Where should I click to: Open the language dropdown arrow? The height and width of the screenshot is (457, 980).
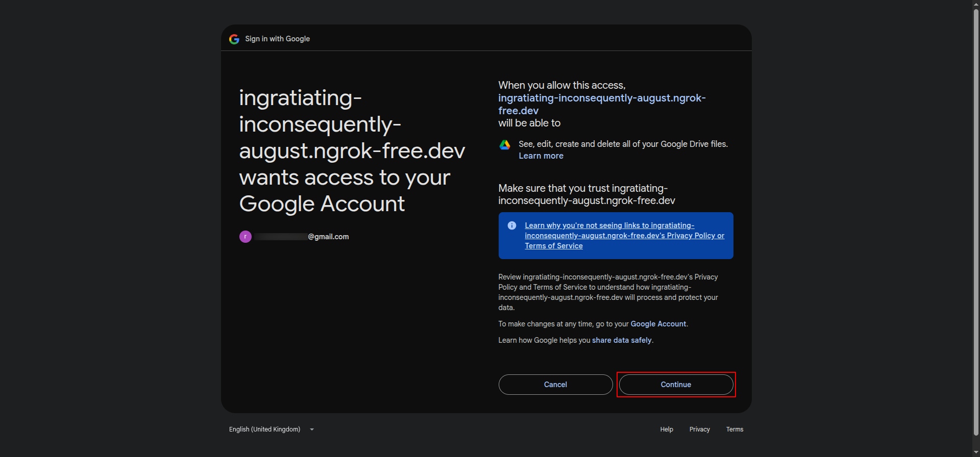(x=312, y=429)
